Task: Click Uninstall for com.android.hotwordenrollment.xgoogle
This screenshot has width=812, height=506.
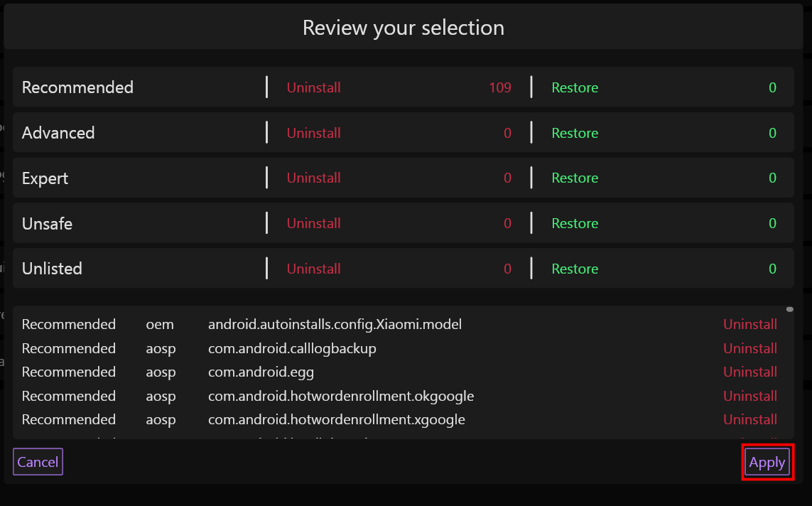Action: 750,419
